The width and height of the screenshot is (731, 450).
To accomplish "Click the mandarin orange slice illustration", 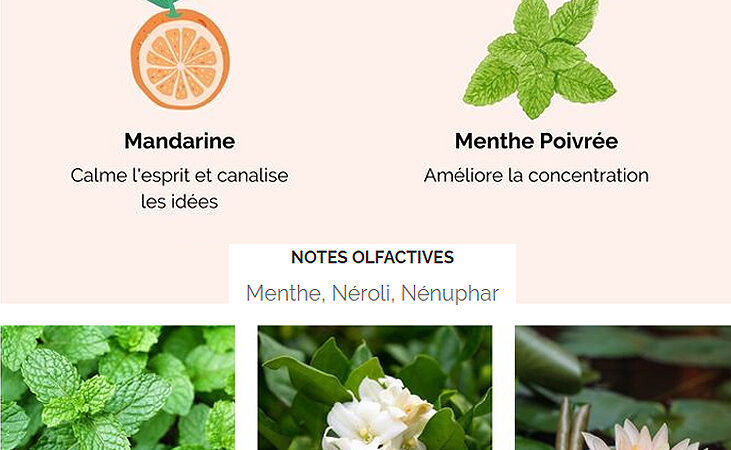I will [x=180, y=59].
